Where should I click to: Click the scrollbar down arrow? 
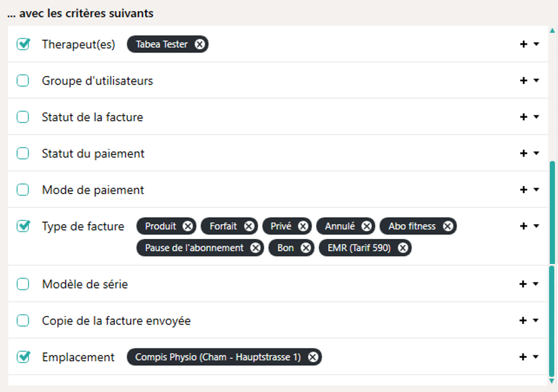coord(552,381)
